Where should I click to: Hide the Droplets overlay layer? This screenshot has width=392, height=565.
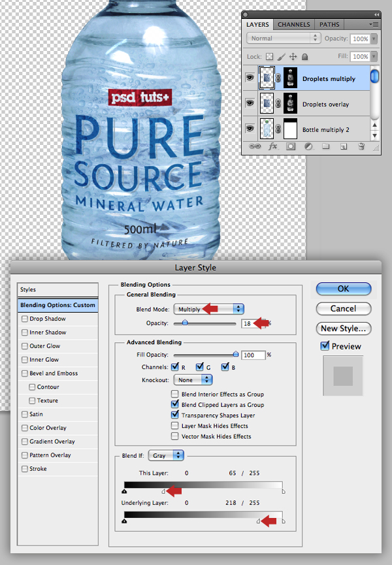[x=250, y=103]
